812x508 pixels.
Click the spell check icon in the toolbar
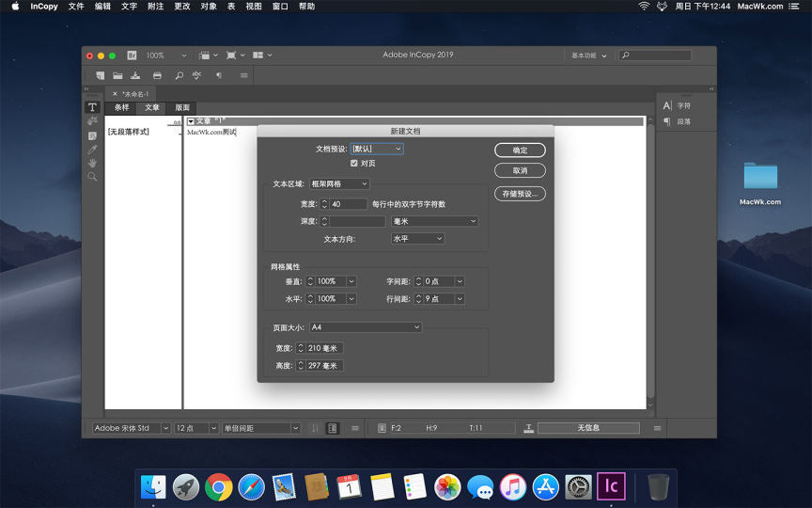(197, 75)
